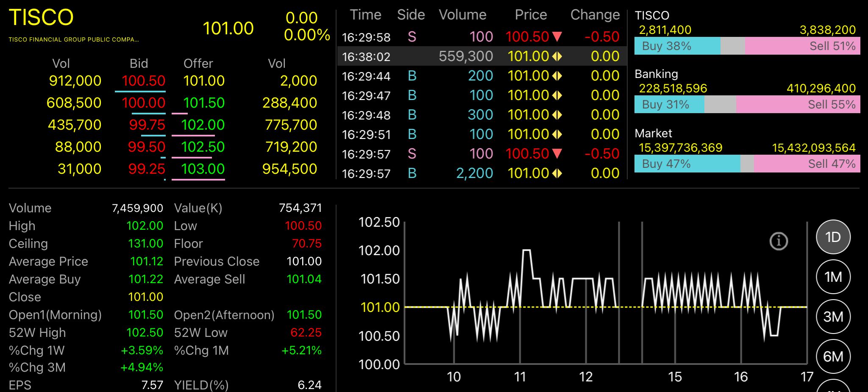Click offer volume 954,500
The height and width of the screenshot is (392, 868).
click(x=289, y=169)
